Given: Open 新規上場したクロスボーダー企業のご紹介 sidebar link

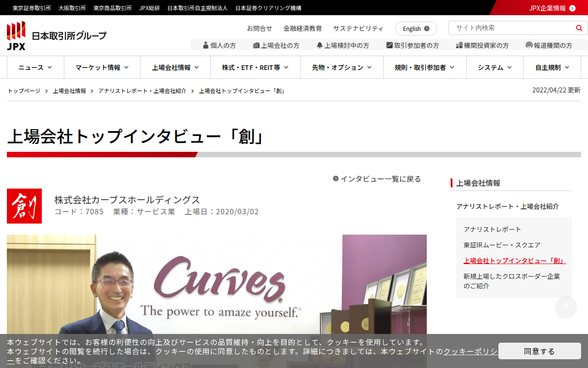Looking at the screenshot, I should (x=512, y=281).
